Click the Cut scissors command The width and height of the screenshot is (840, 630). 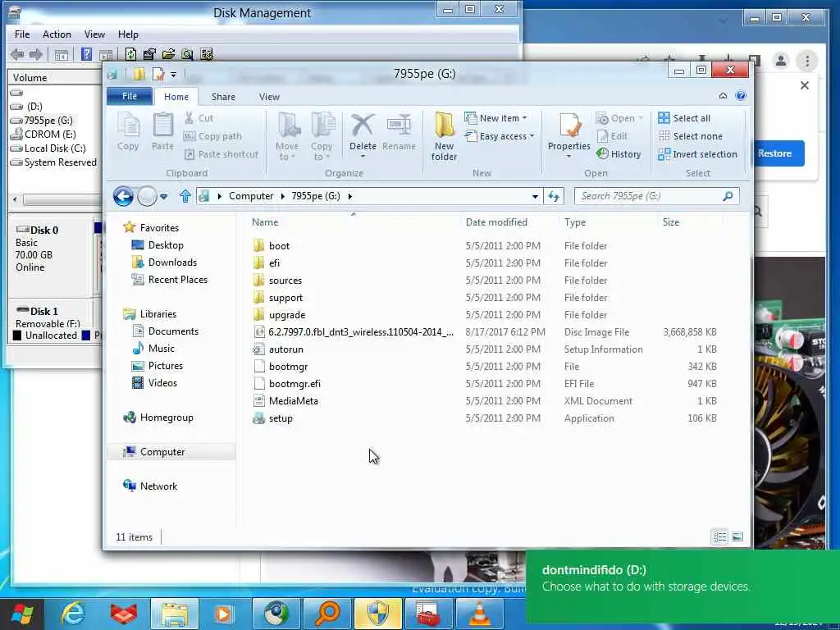tap(199, 118)
